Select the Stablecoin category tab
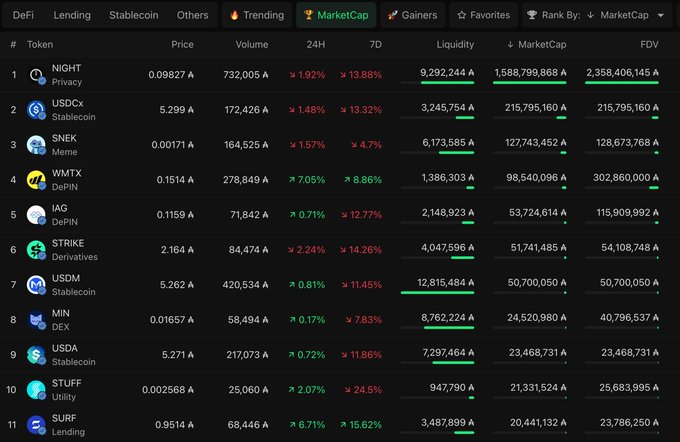680x442 pixels. pyautogui.click(x=134, y=15)
